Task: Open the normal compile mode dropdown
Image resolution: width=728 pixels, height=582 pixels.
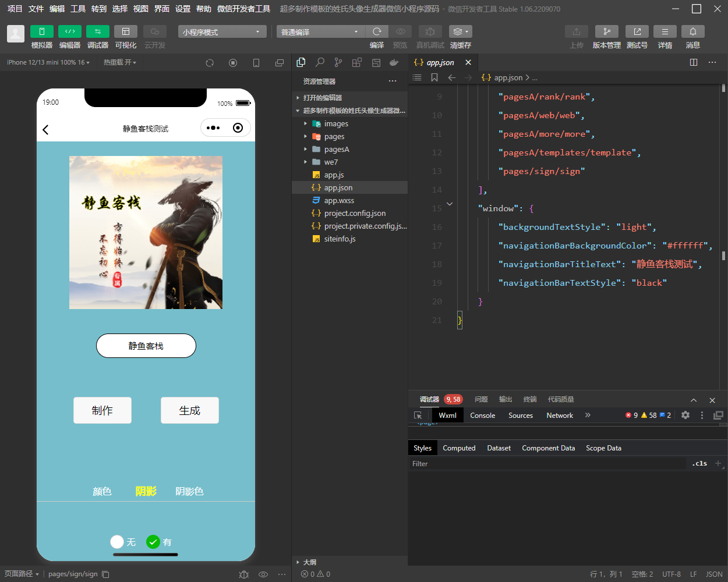Action: 320,31
